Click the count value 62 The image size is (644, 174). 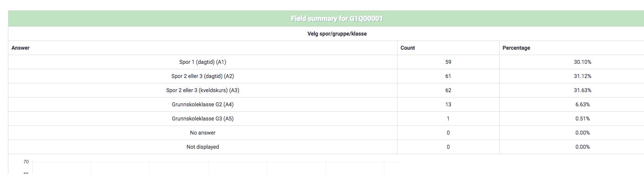pos(448,90)
